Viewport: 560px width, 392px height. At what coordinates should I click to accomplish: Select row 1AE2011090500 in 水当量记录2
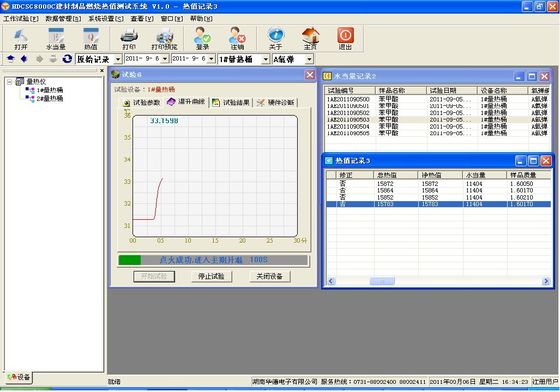(438, 99)
